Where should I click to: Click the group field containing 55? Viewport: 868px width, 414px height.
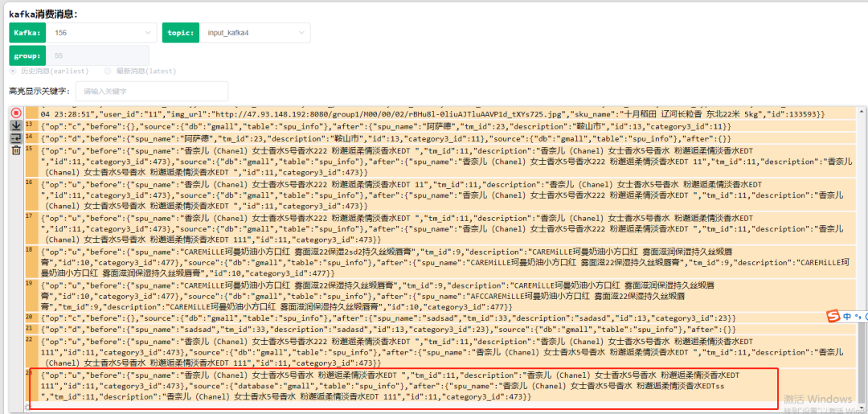(98, 56)
